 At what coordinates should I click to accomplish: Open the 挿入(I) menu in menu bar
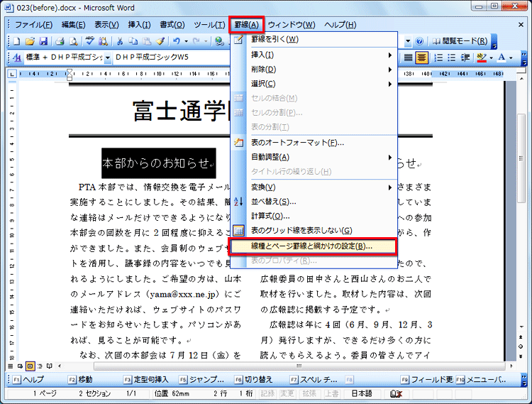pos(139,25)
